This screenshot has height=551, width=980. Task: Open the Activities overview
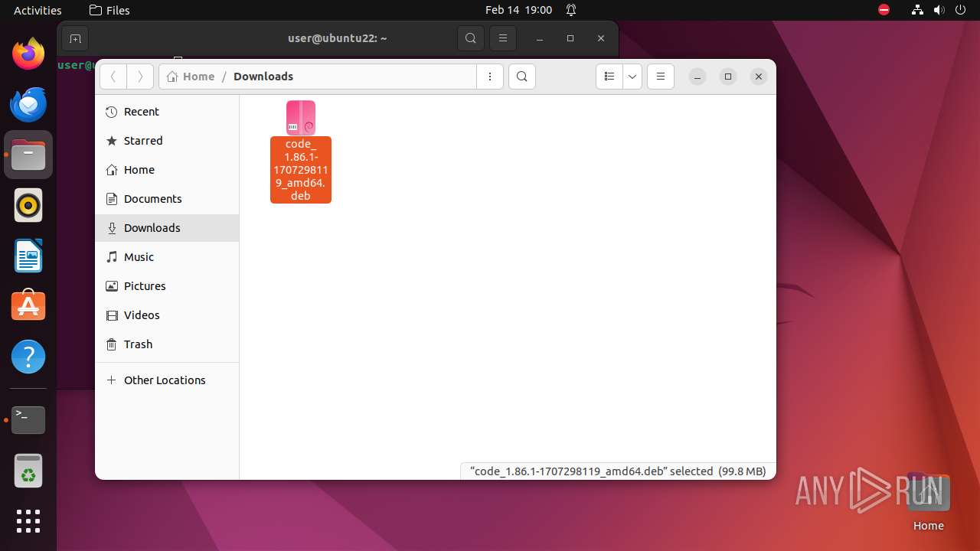click(x=38, y=10)
